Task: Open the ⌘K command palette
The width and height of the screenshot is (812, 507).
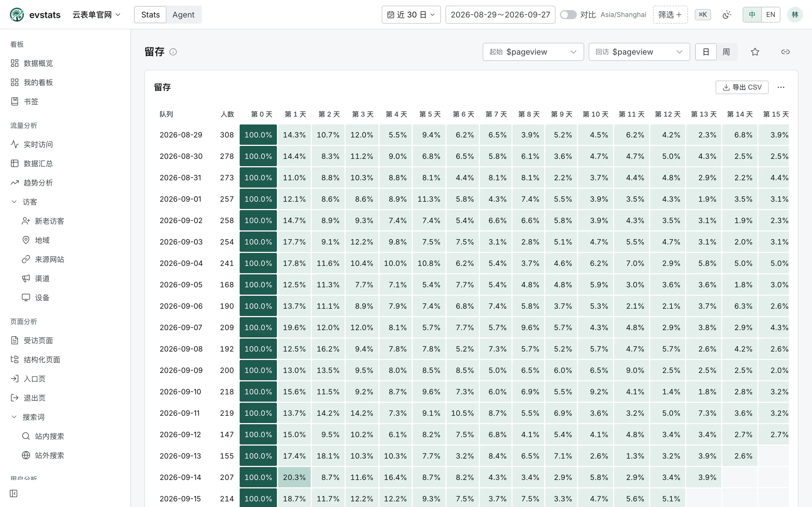Action: pos(703,15)
